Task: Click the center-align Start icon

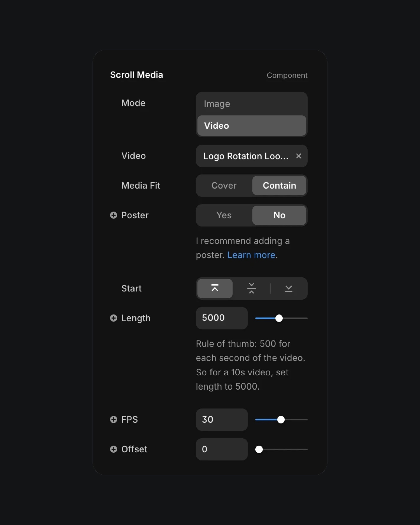Action: [252, 288]
